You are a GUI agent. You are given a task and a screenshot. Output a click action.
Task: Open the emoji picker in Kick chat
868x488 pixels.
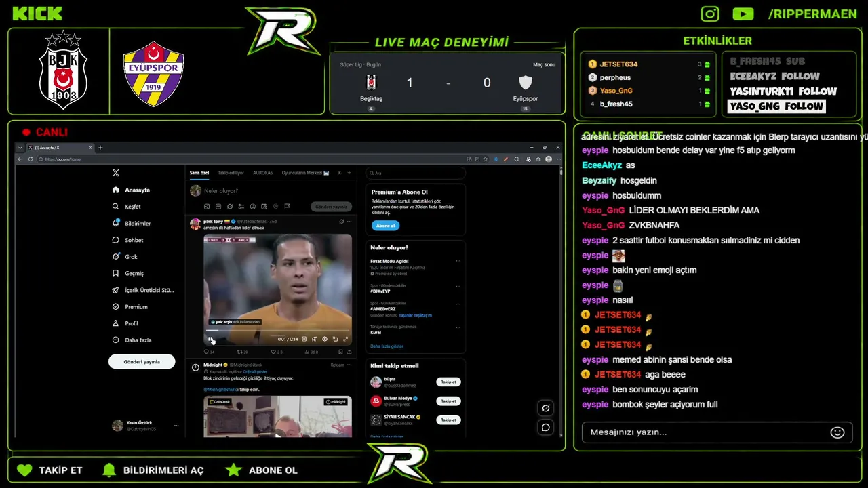tap(837, 432)
